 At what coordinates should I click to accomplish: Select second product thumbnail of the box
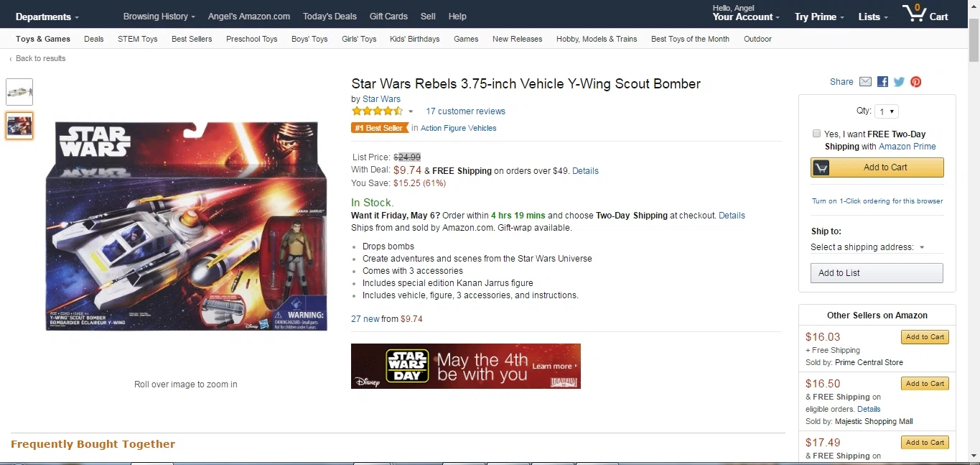pyautogui.click(x=19, y=126)
